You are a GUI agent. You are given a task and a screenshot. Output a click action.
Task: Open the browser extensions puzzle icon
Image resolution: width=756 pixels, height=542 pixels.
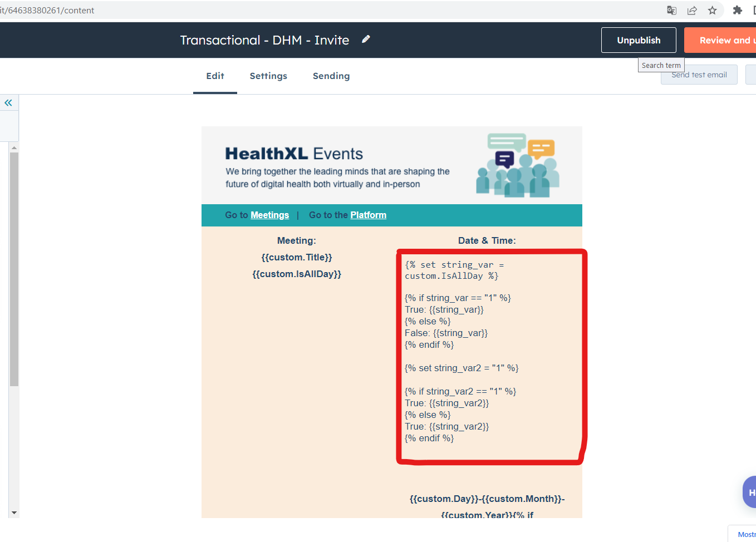[x=738, y=10]
